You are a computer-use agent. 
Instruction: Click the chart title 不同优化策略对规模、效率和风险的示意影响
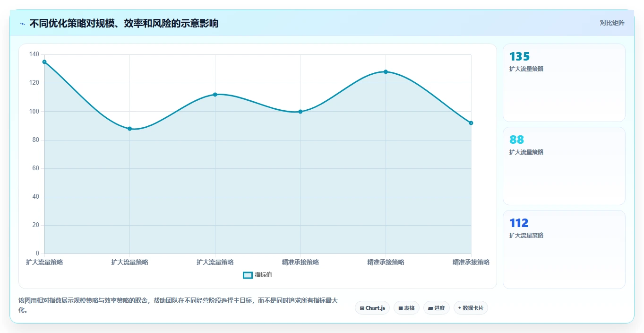coord(124,23)
